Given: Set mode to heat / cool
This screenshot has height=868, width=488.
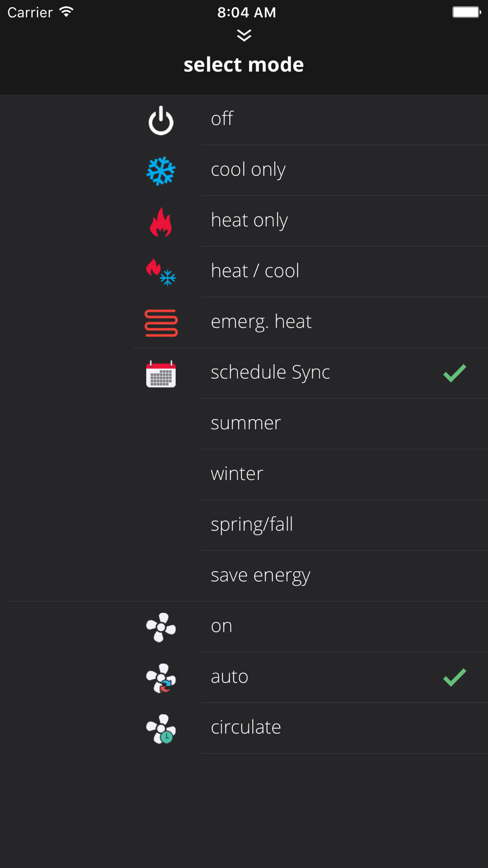Looking at the screenshot, I should click(x=255, y=271).
